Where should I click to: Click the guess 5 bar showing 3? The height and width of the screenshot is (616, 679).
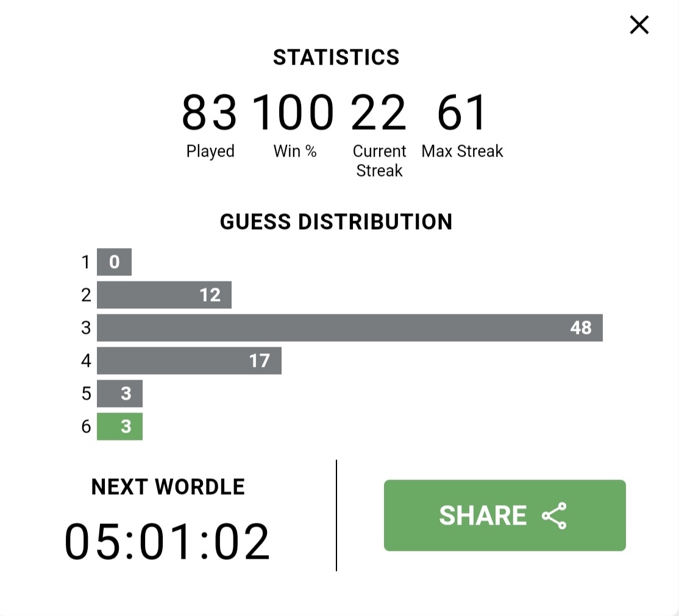[119, 394]
